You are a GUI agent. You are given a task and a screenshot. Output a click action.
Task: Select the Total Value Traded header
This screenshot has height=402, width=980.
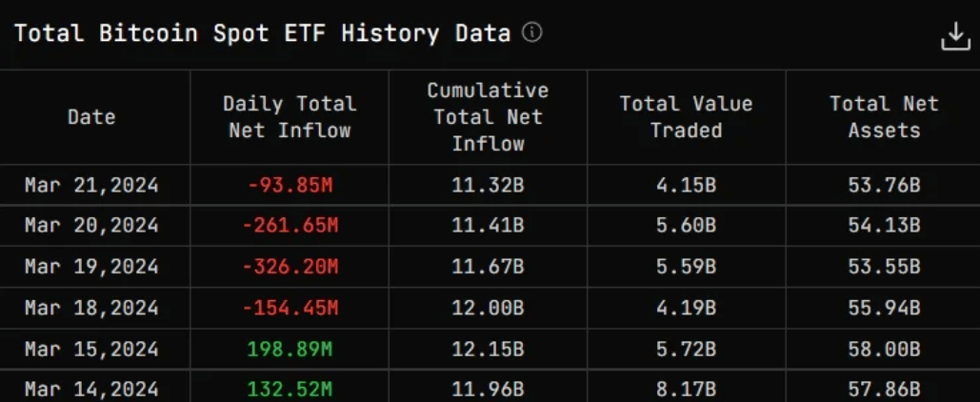coord(686,117)
